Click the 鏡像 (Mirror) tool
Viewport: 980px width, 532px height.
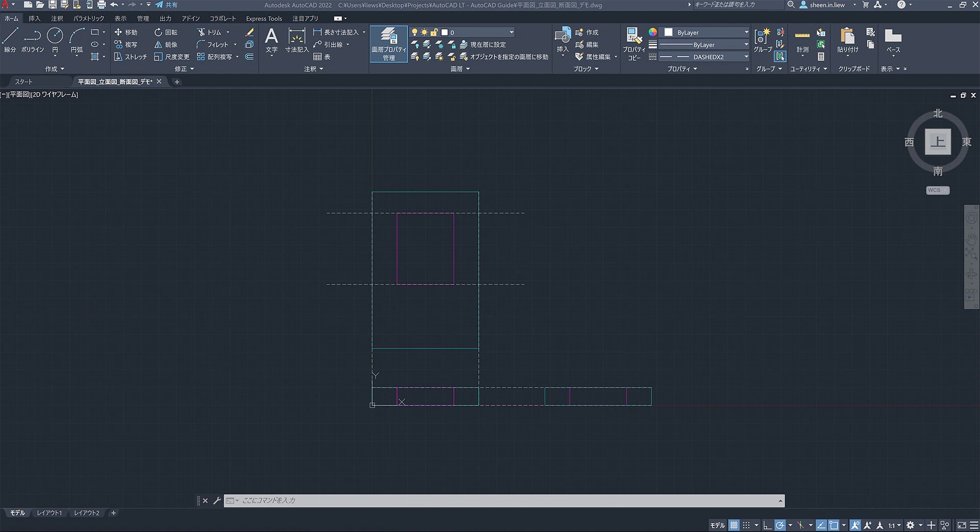[166, 44]
